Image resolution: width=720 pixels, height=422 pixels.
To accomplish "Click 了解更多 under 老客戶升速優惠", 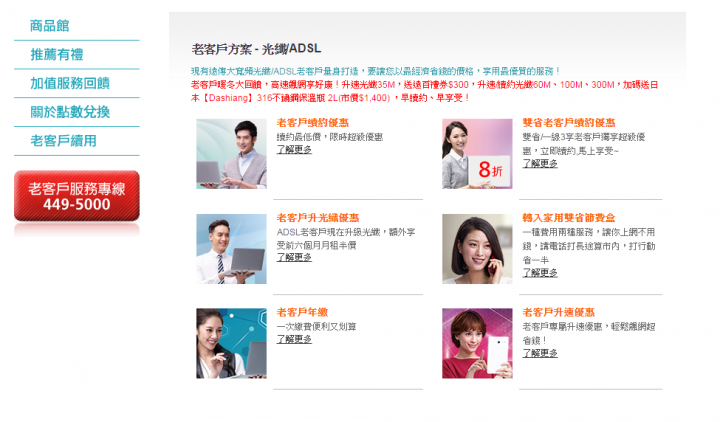I will (x=540, y=354).
